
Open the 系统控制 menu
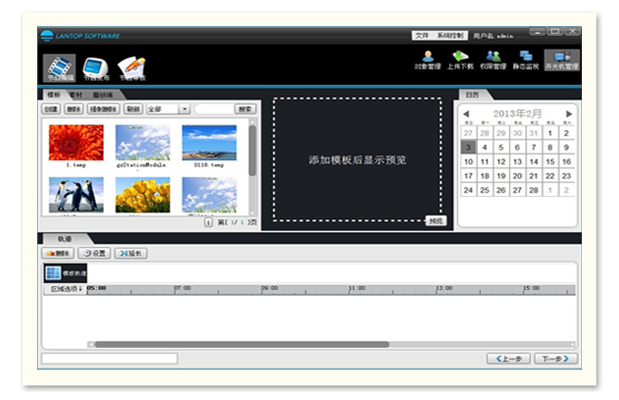tap(451, 36)
